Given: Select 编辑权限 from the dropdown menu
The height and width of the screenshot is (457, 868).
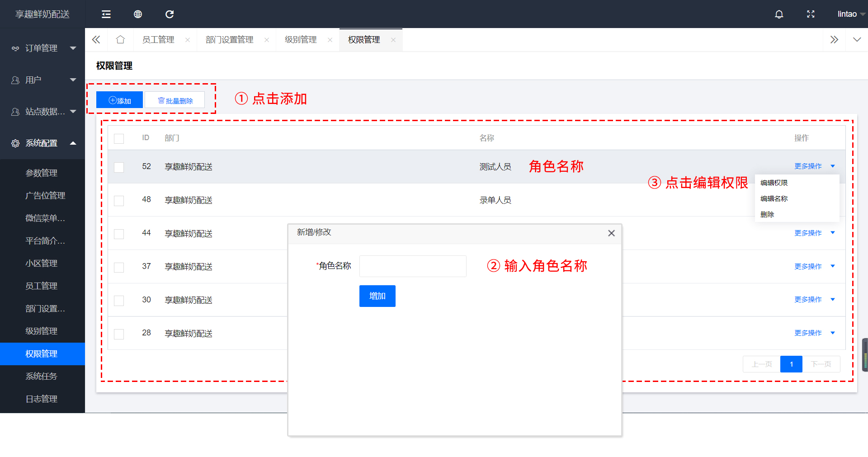Looking at the screenshot, I should pyautogui.click(x=774, y=183).
